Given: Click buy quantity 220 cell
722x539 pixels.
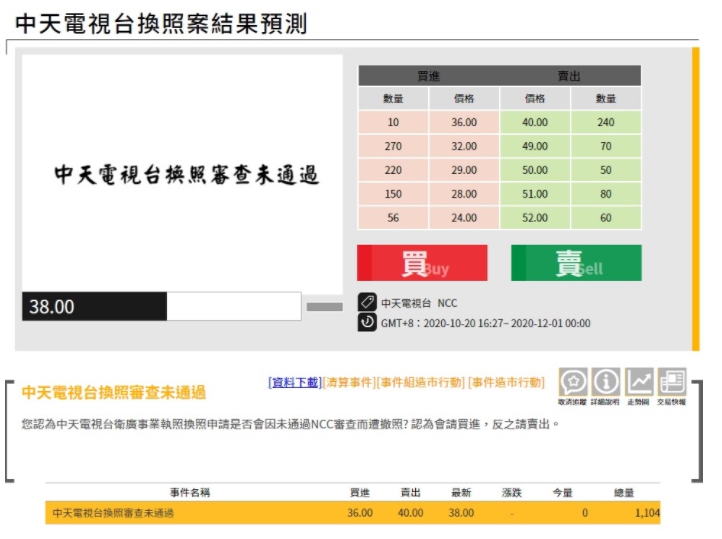Looking at the screenshot, I should [x=393, y=170].
